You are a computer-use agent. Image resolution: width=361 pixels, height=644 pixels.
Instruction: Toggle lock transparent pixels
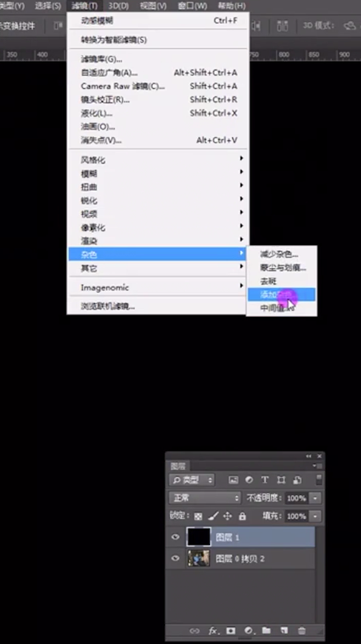198,516
